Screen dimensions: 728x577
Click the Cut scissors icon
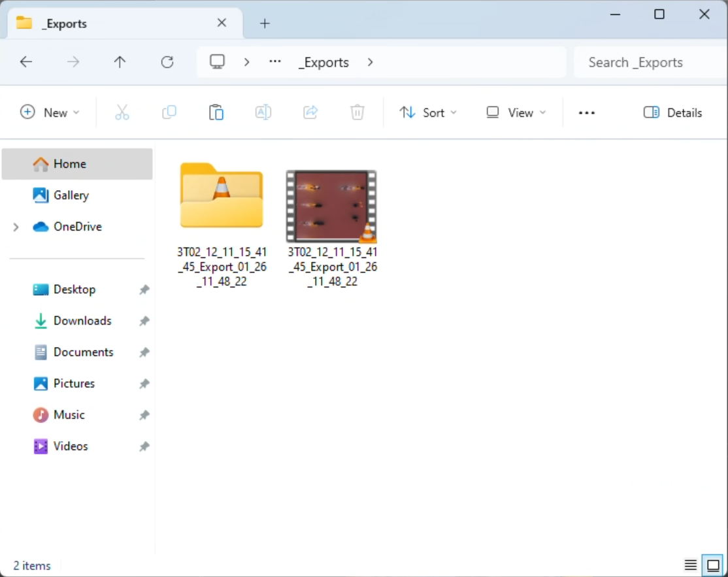pos(122,112)
